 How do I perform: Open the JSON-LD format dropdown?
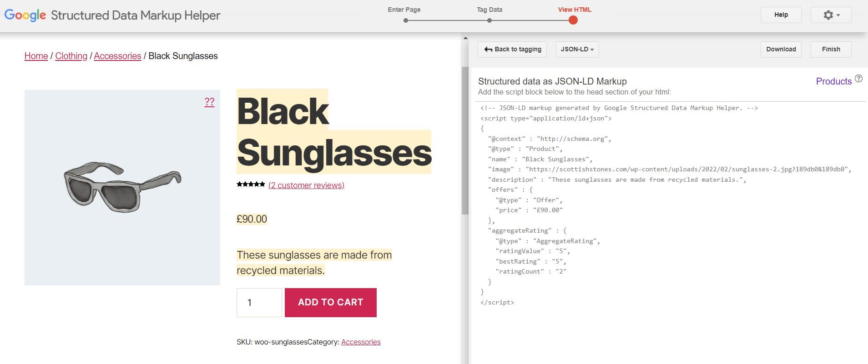pos(577,50)
